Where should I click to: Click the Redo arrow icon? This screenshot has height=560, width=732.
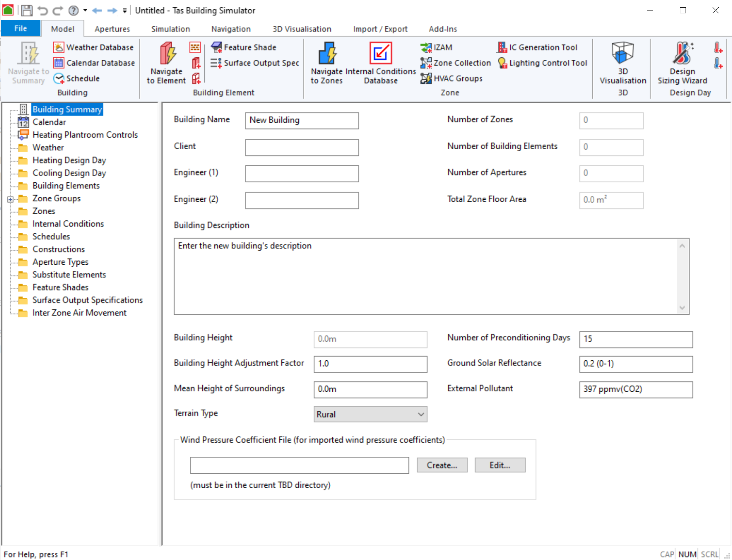coord(58,10)
